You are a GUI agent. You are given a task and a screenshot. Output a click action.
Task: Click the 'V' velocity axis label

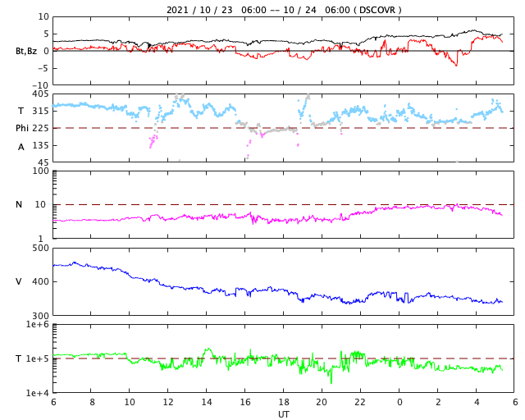pos(19,281)
